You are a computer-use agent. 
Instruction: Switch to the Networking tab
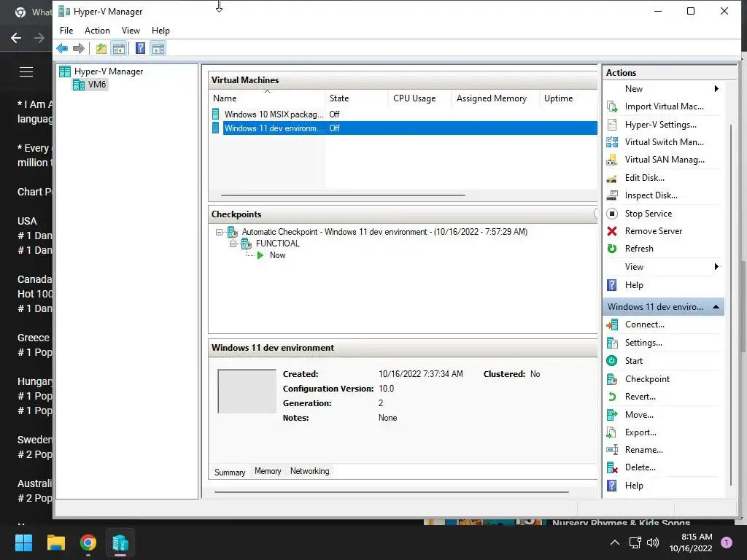pyautogui.click(x=309, y=471)
